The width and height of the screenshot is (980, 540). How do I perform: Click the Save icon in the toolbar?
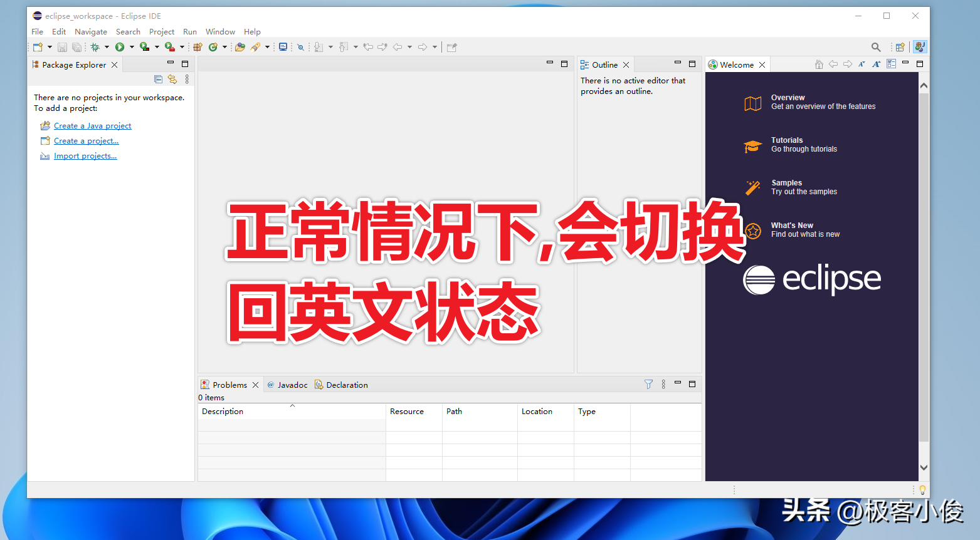pyautogui.click(x=62, y=47)
